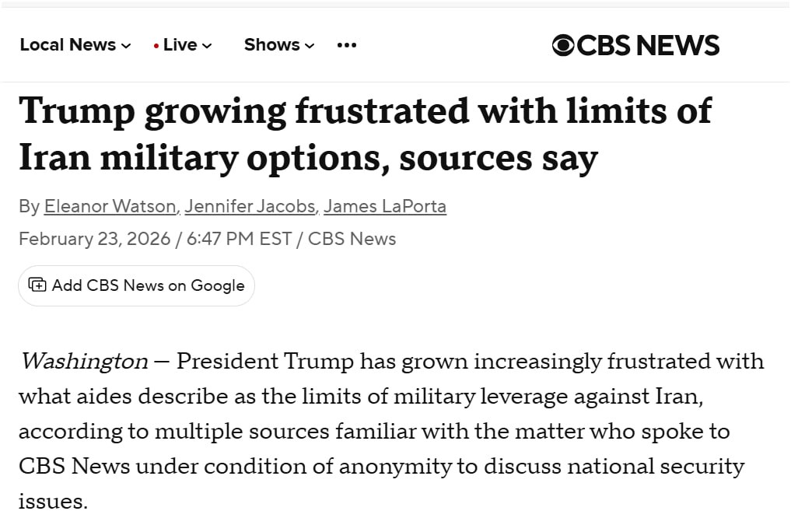Open the Local News menu
Viewport: 791px width, 532px height.
[x=68, y=45]
